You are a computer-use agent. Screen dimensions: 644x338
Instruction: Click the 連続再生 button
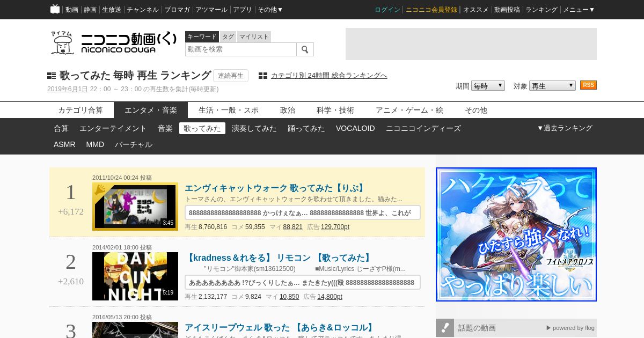point(231,76)
